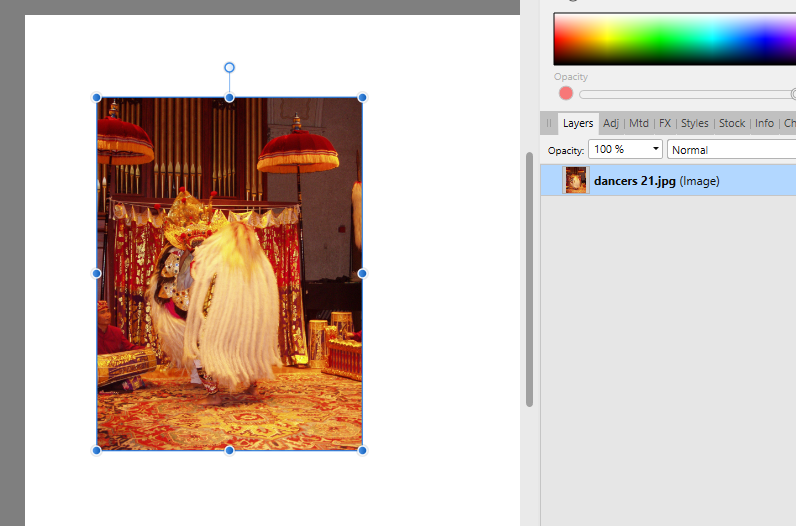Image resolution: width=796 pixels, height=526 pixels.
Task: Select the dancers 21.jpg layer
Action: 668,180
